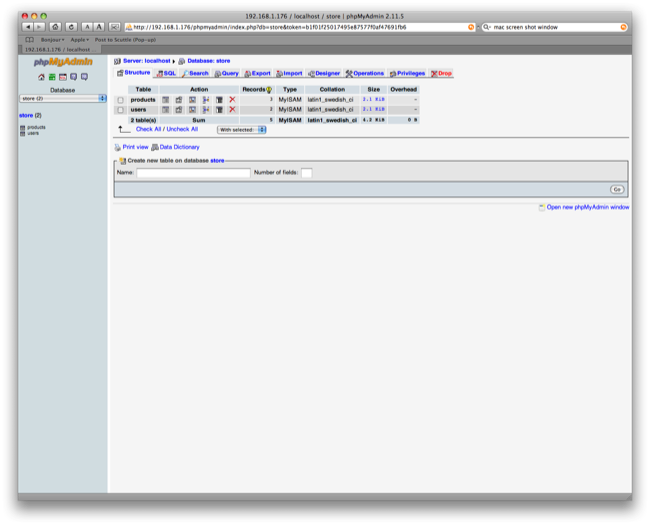Click the Insert icon for users table
The image size is (650, 525).
pos(206,110)
